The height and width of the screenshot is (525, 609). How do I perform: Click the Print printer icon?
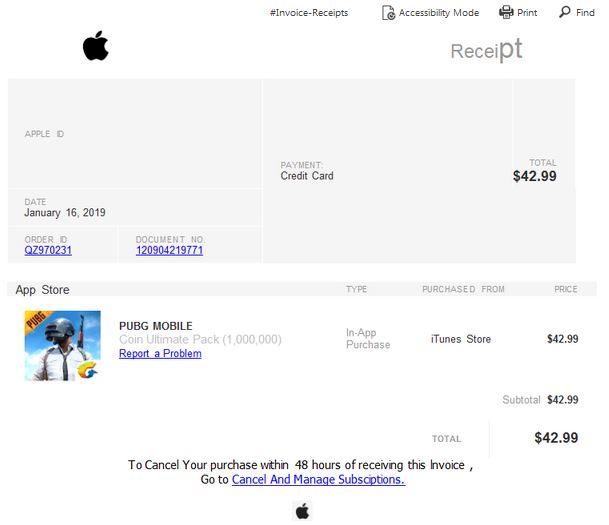pos(506,12)
